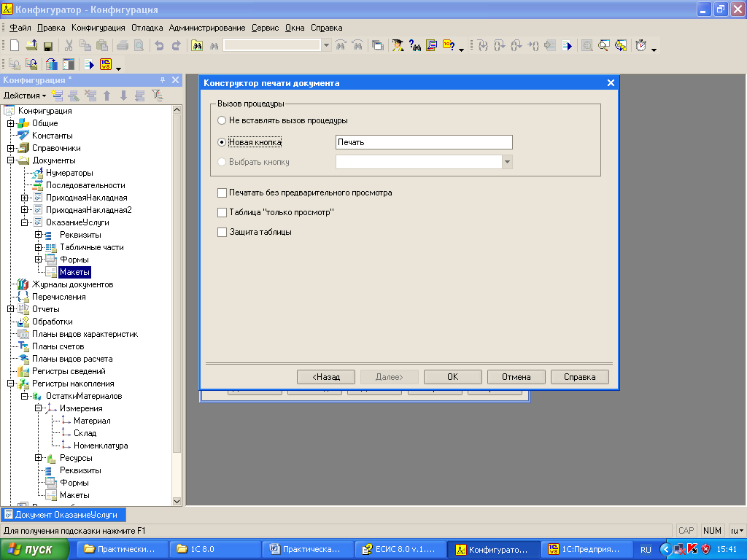
Task: Expand the ПриходнаяНакладная2 document node
Action: [24, 210]
